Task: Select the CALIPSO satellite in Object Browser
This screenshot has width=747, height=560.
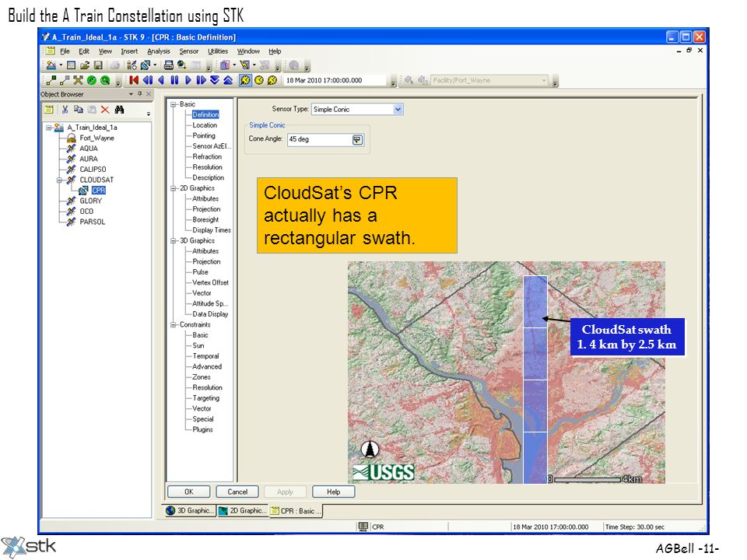Action: [93, 170]
